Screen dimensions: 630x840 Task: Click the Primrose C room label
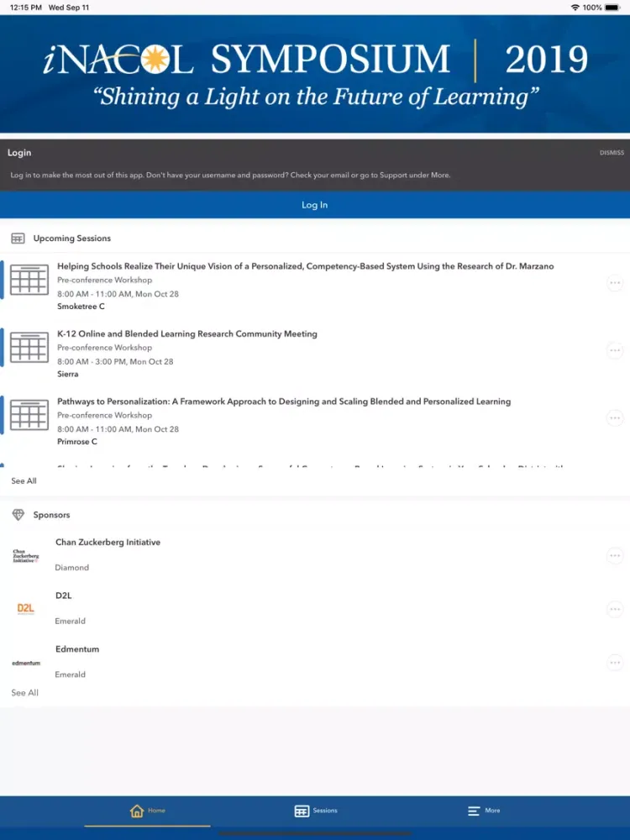(77, 442)
